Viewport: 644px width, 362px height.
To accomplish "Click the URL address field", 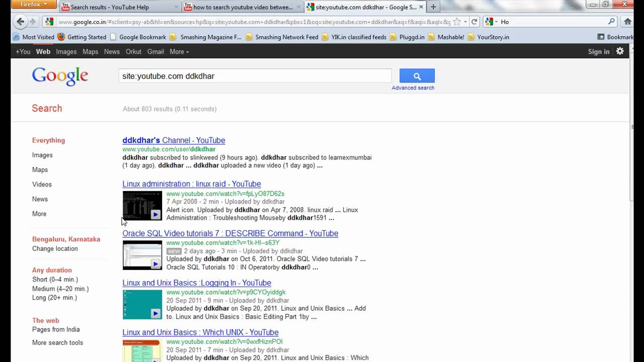I will coord(254,22).
